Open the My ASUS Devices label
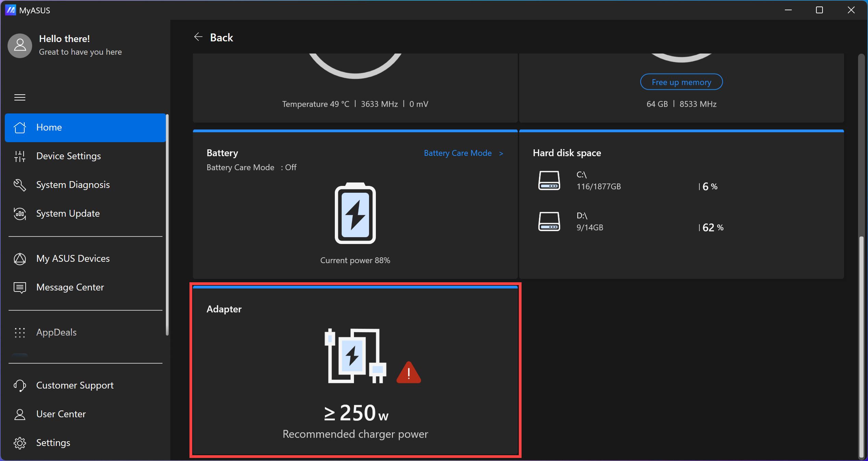The width and height of the screenshot is (868, 461). pyautogui.click(x=73, y=259)
